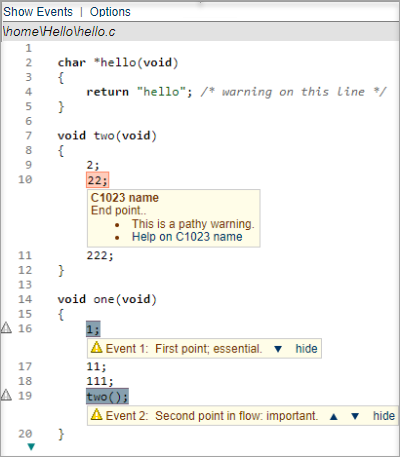Click the file path \home\Hello\hello.c header
The width and height of the screenshot is (400, 457).
tap(59, 32)
